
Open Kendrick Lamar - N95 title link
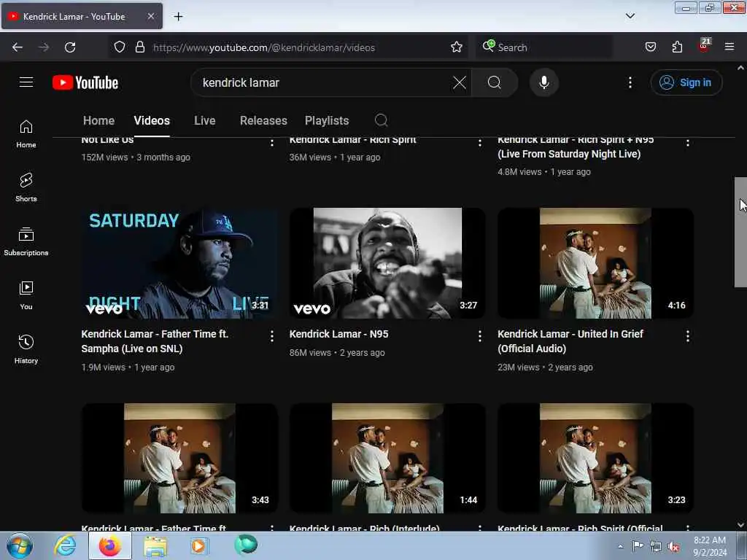(338, 334)
